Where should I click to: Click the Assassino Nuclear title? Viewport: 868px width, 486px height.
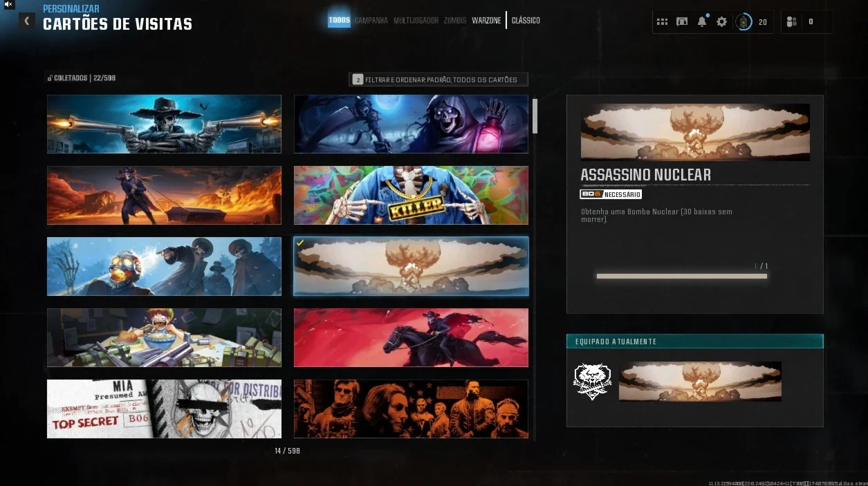pyautogui.click(x=645, y=175)
